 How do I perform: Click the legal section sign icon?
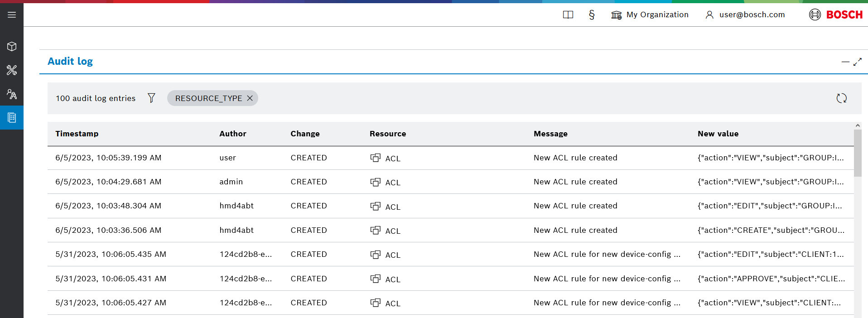592,15
